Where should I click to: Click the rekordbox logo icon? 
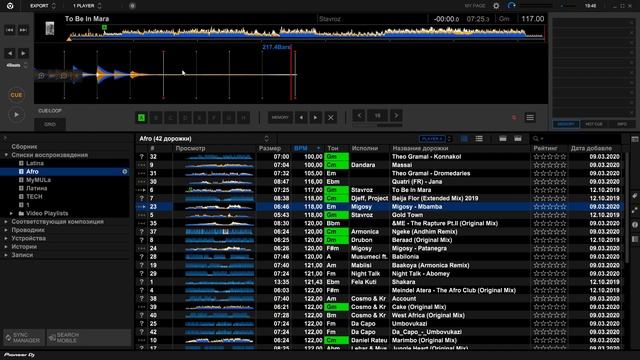click(x=10, y=6)
